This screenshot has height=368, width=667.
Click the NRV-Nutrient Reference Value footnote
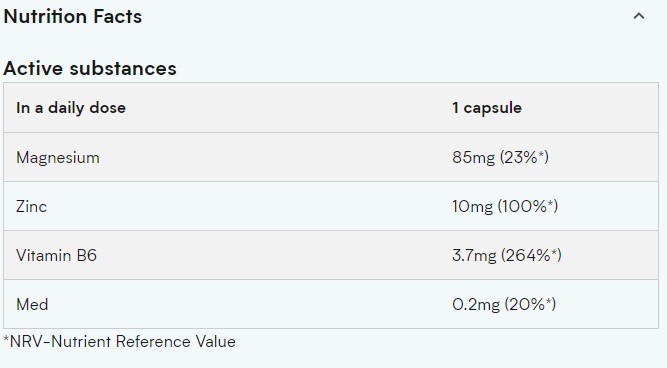120,341
